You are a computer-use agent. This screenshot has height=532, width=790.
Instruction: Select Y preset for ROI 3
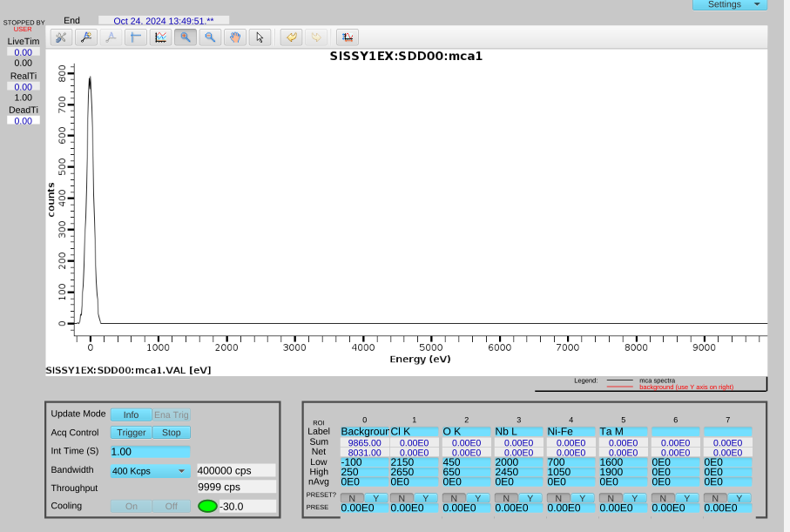point(530,498)
